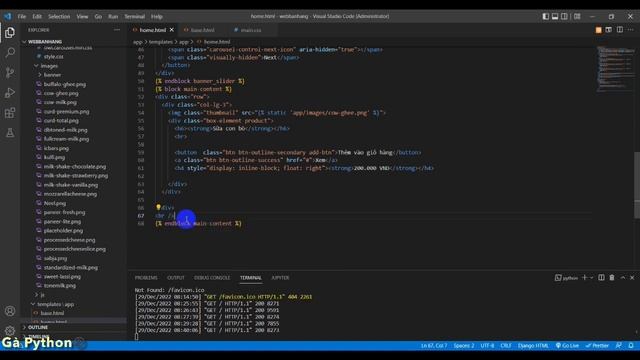Open the Accounts menu icon

tap(10, 311)
